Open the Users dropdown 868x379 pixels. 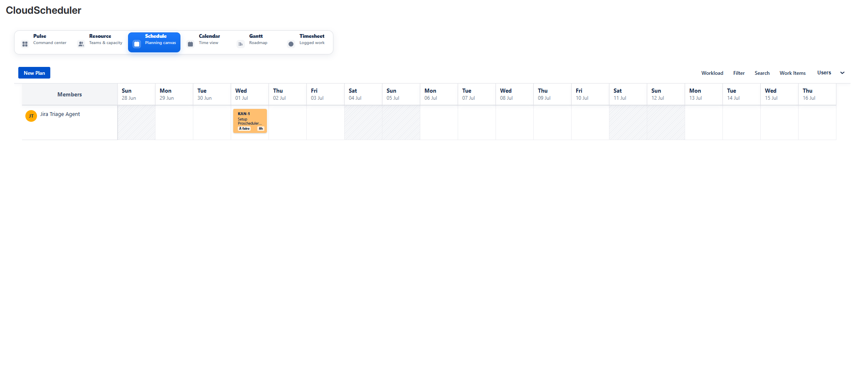tap(831, 73)
